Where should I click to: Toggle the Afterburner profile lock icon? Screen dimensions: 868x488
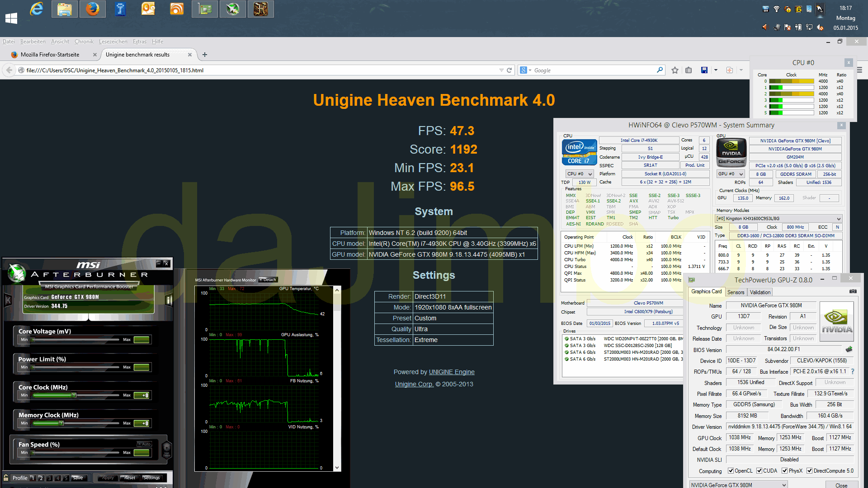click(6, 478)
